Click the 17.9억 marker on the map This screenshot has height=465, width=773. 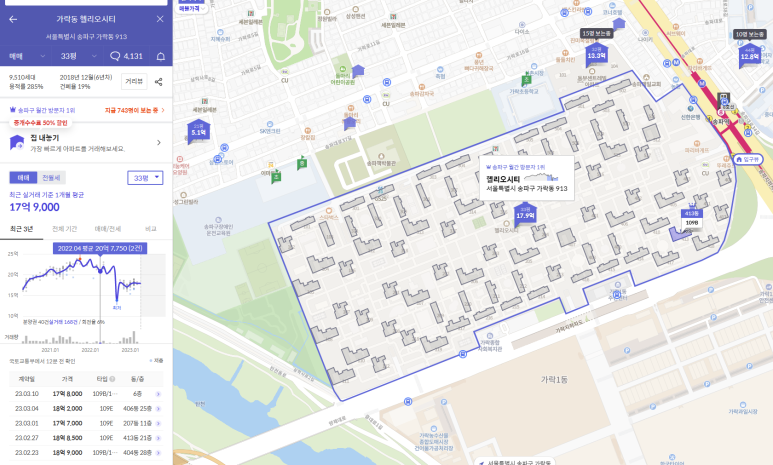pyautogui.click(x=525, y=215)
